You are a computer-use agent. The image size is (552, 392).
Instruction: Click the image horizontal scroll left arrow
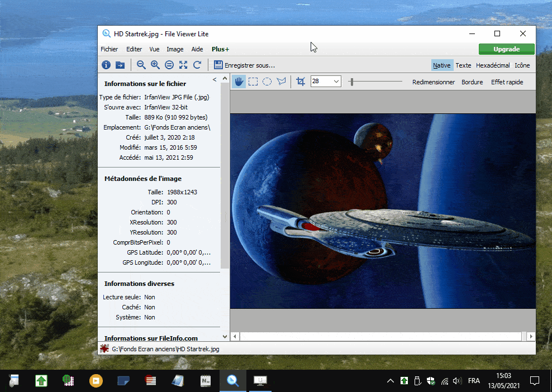[235, 336]
